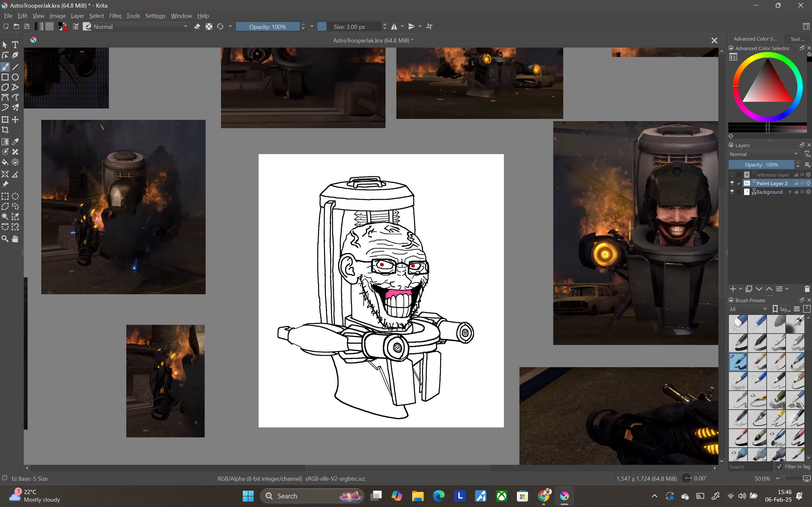Show the reference layer visibility
The height and width of the screenshot is (507, 812).
732,174
